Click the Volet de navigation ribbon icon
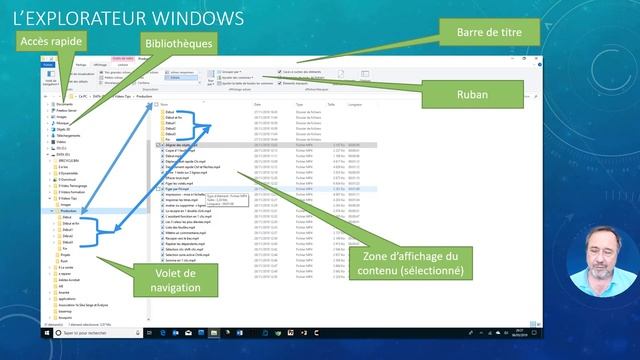 tap(51, 78)
